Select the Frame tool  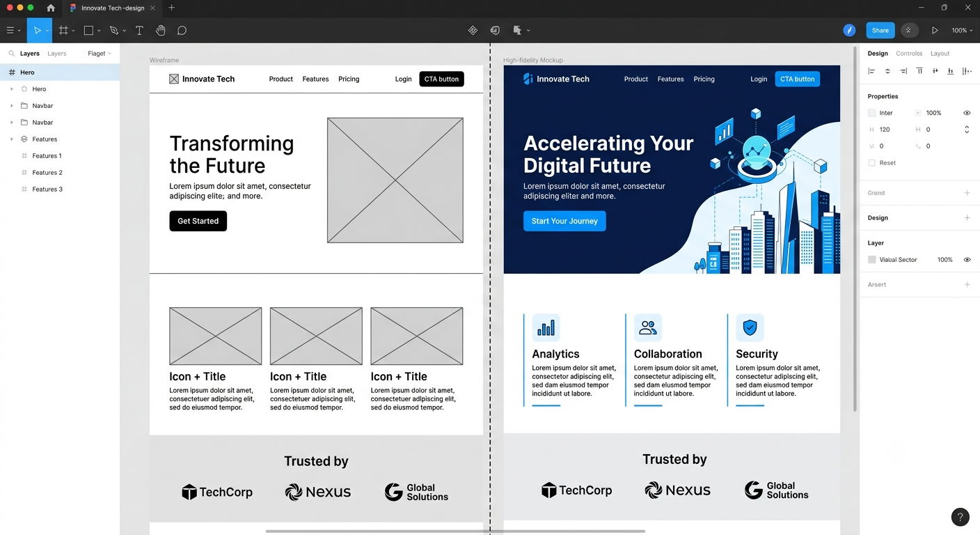click(63, 31)
